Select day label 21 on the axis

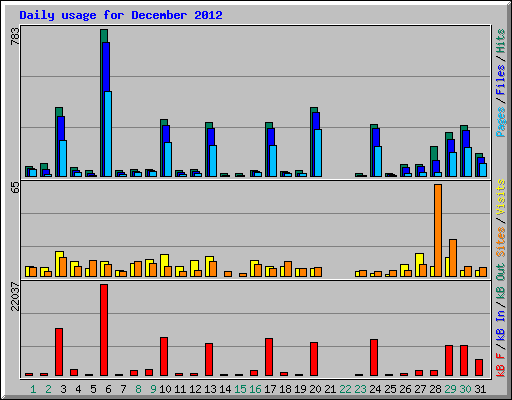330,389
